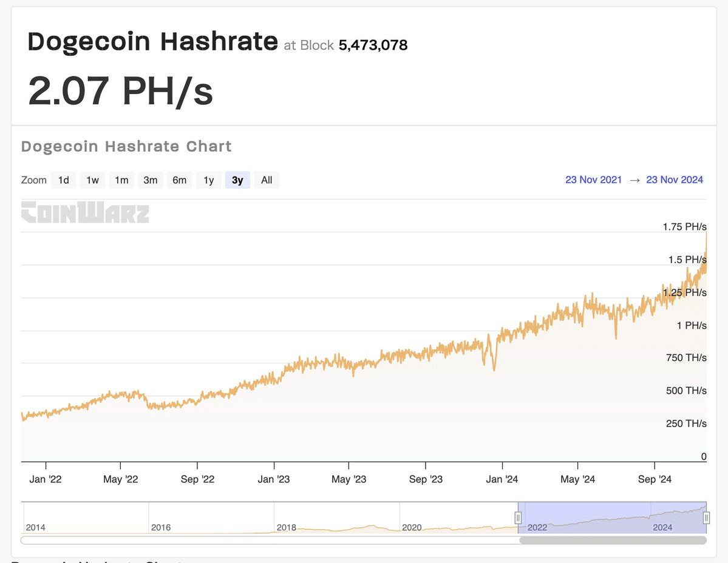728x563 pixels.
Task: Click the left navigator range handle
Action: (518, 517)
